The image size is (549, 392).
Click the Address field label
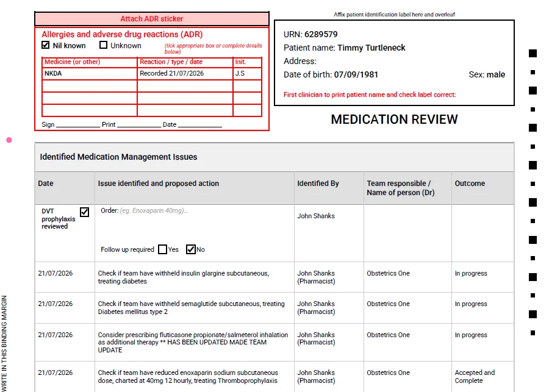pyautogui.click(x=300, y=61)
